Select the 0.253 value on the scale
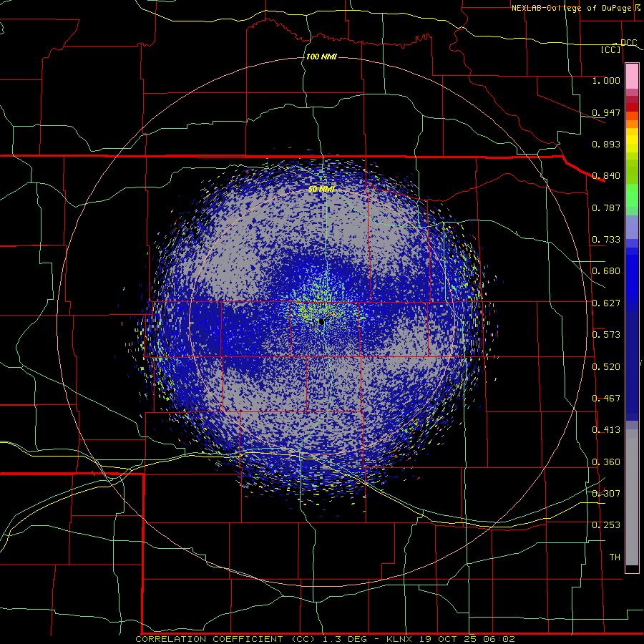Image resolution: width=644 pixels, height=644 pixels. click(x=606, y=525)
